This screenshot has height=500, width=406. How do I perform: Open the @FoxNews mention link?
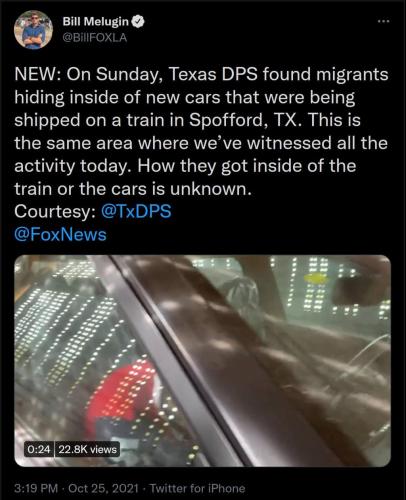click(60, 234)
